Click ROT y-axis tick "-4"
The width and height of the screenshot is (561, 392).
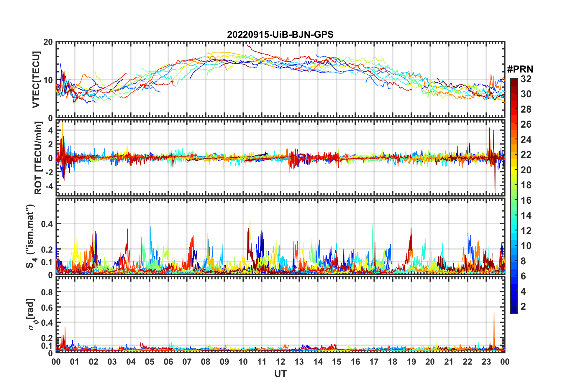point(49,186)
